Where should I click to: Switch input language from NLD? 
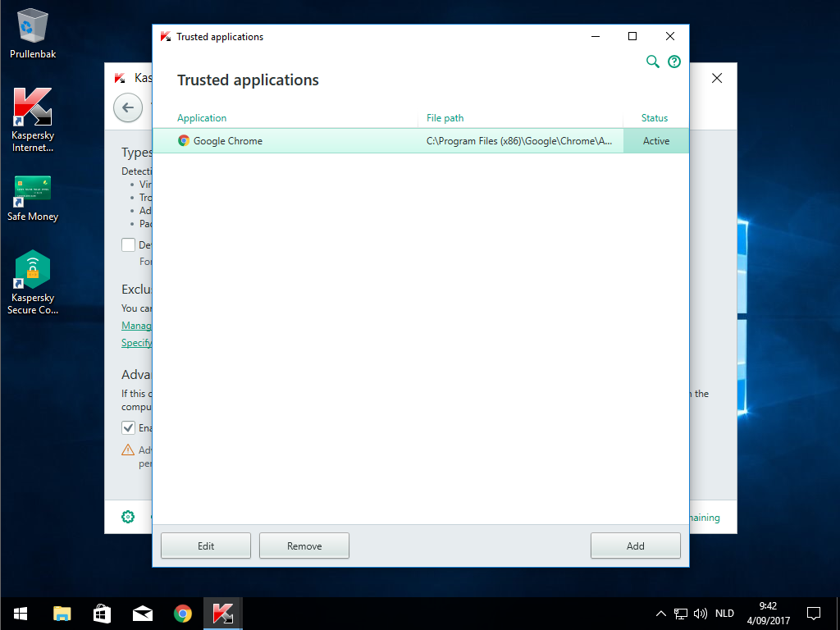click(x=724, y=614)
